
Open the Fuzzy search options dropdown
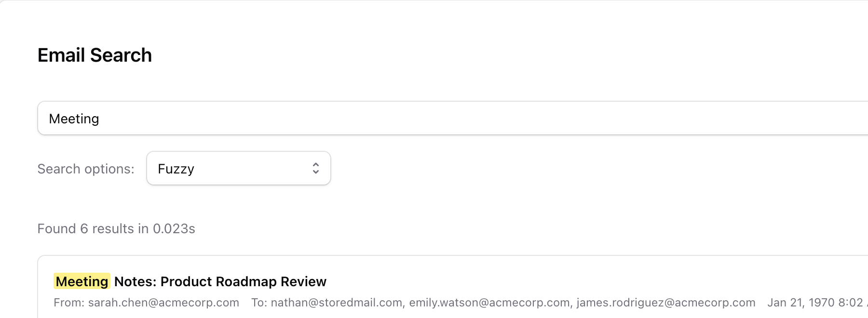(238, 169)
